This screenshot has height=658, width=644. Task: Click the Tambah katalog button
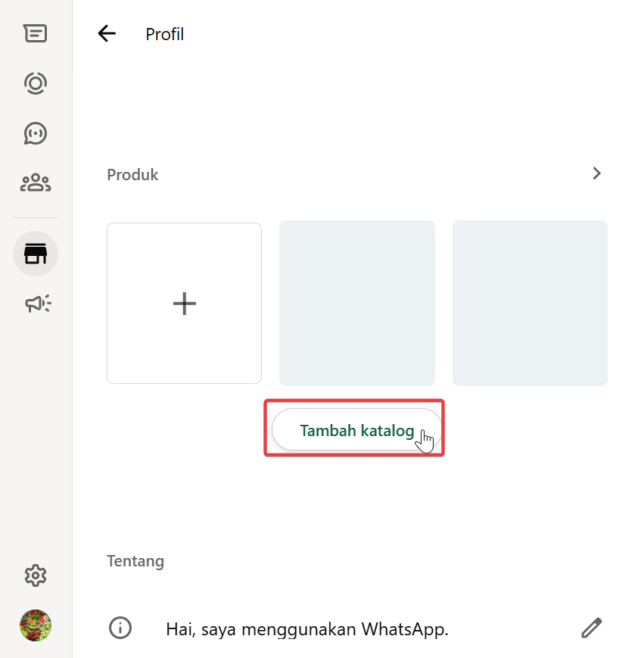tap(356, 430)
